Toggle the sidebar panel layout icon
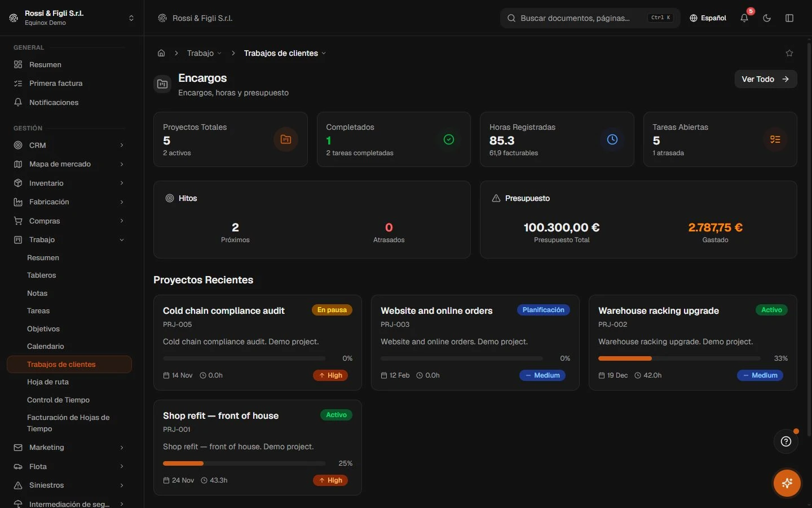 pyautogui.click(x=789, y=18)
